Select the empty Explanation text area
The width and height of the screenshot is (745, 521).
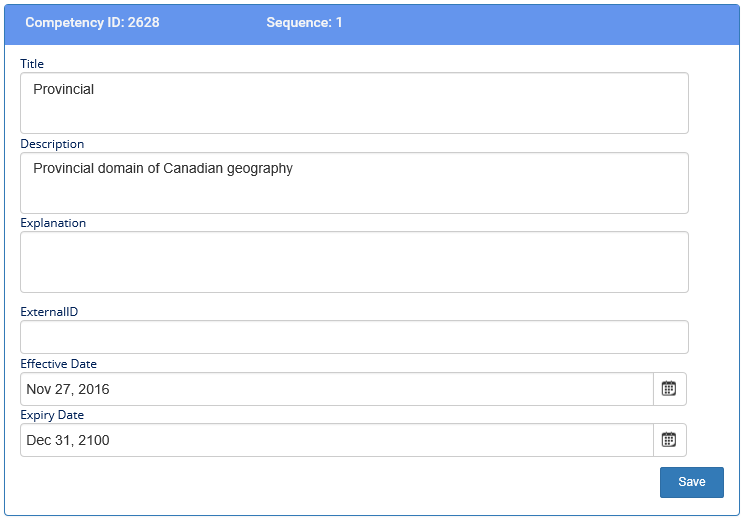(x=354, y=262)
